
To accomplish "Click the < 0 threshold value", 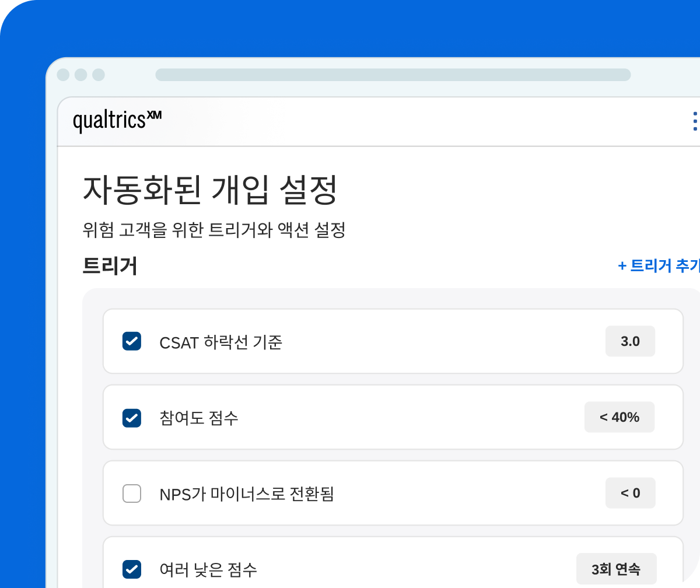I will point(630,493).
